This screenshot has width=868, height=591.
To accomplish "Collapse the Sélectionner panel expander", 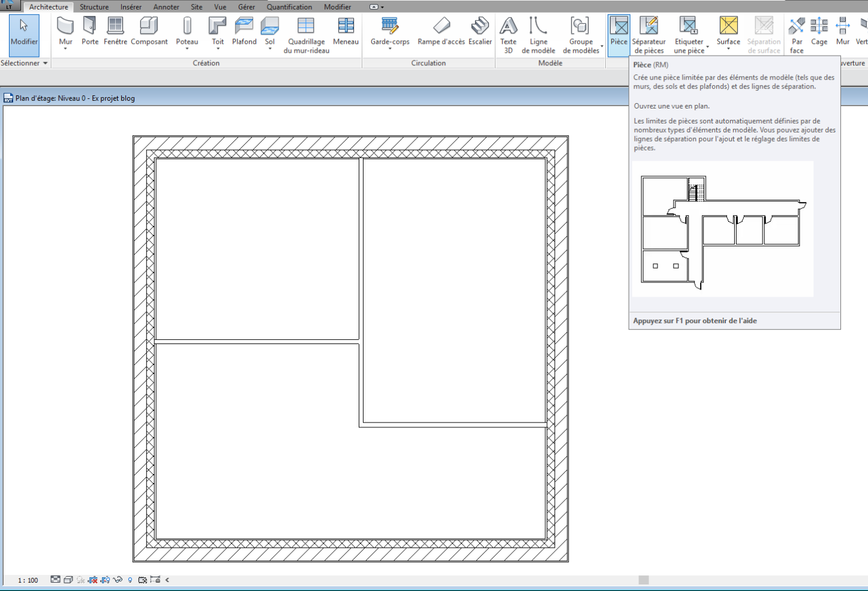I will 44,63.
